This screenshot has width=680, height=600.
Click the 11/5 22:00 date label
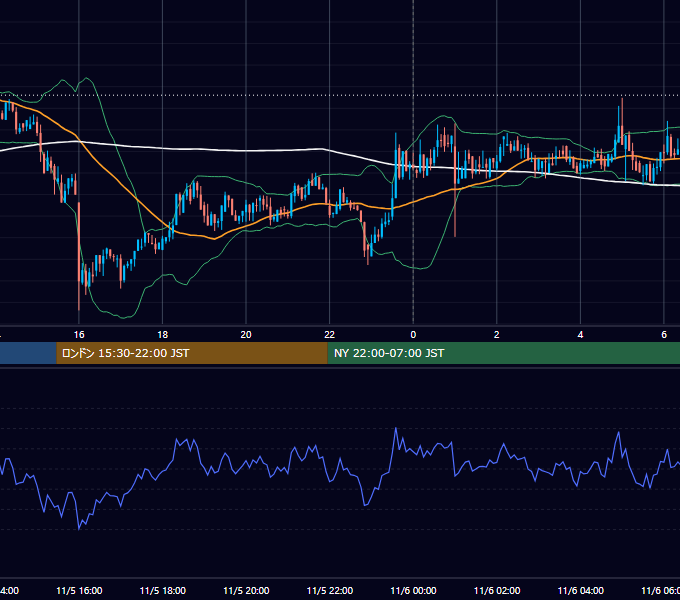(x=330, y=591)
